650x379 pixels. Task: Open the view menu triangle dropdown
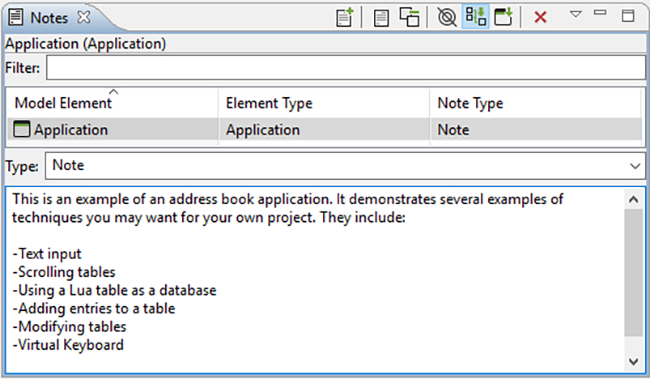point(575,14)
